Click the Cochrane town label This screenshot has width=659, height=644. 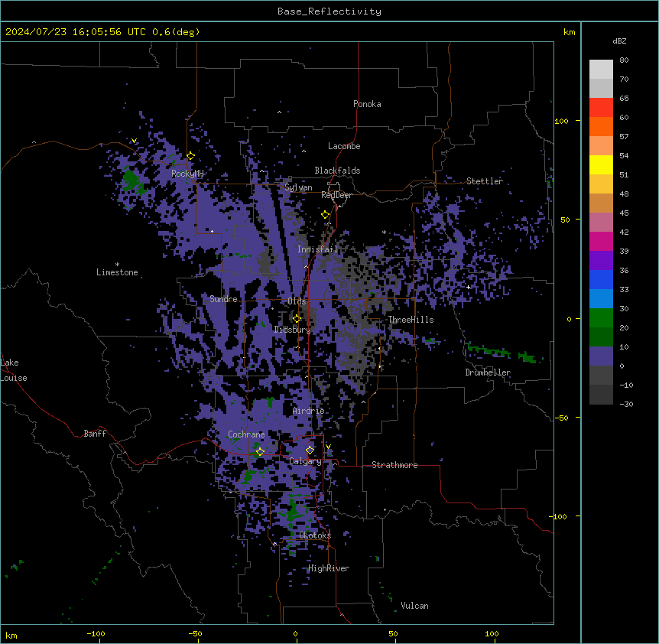click(x=246, y=434)
